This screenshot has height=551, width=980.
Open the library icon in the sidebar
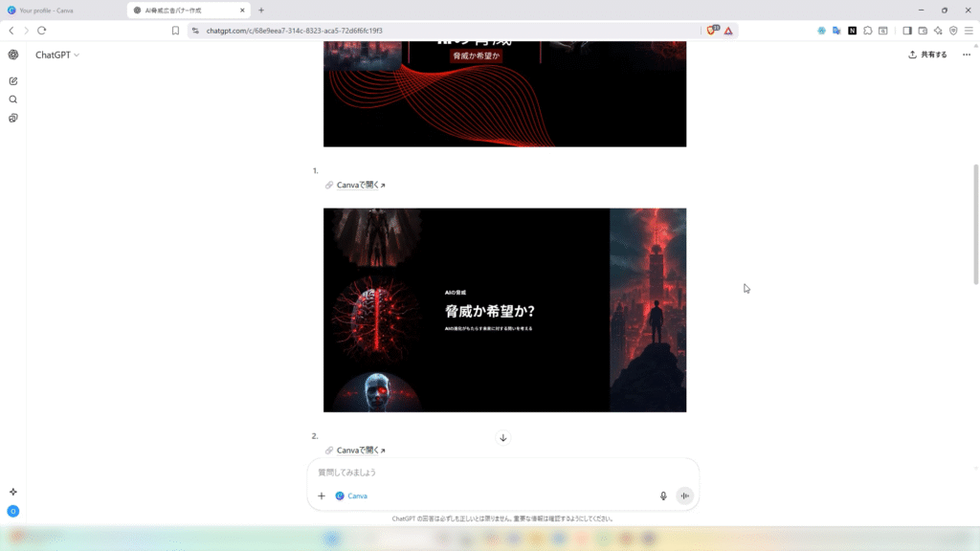(x=13, y=119)
